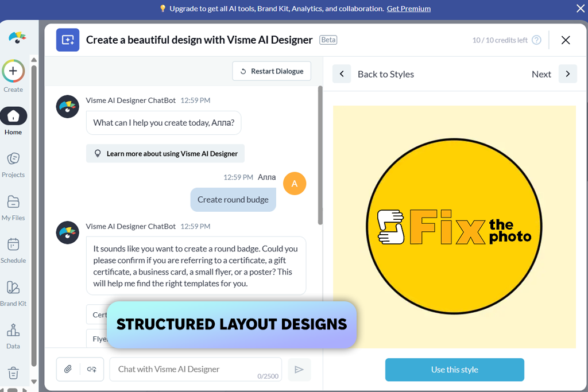Click the round badge clarification message
Screen dimensions: 588x392
coord(196,266)
